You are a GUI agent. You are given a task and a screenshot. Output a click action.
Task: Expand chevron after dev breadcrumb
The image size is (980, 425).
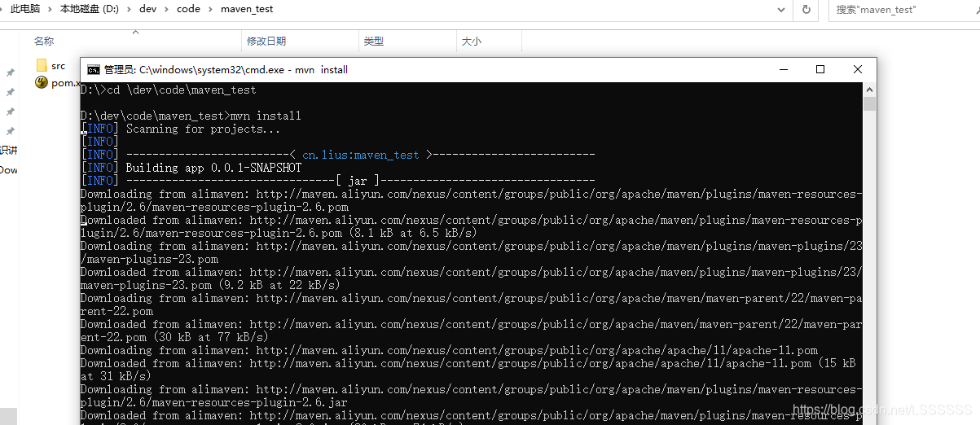point(168,9)
